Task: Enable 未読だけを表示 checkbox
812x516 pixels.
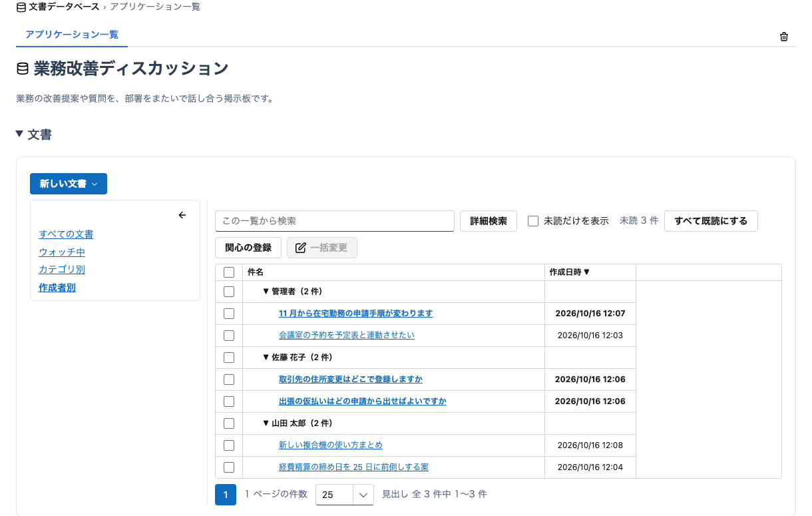Action: 533,221
